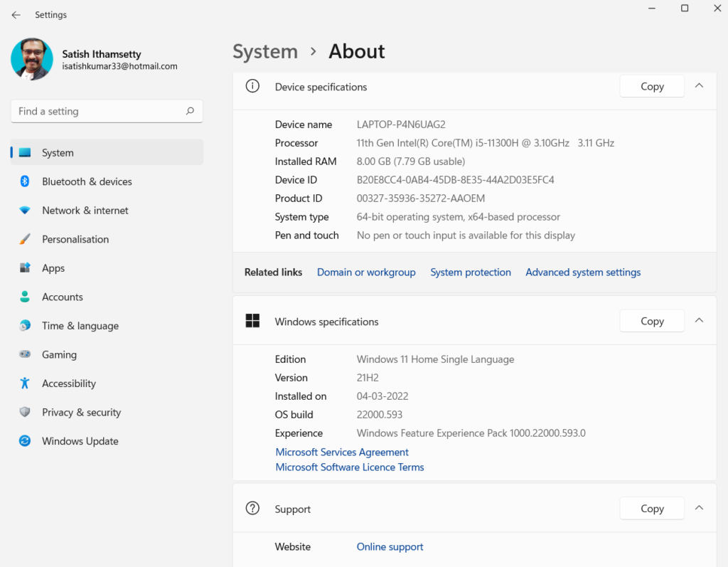Click the back arrow icon in Settings

pyautogui.click(x=16, y=15)
